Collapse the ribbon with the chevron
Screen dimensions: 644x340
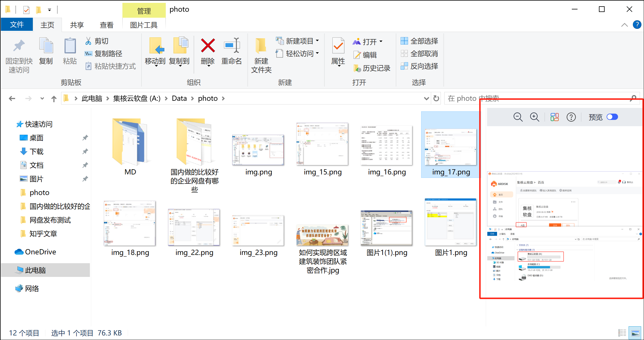[x=625, y=25]
